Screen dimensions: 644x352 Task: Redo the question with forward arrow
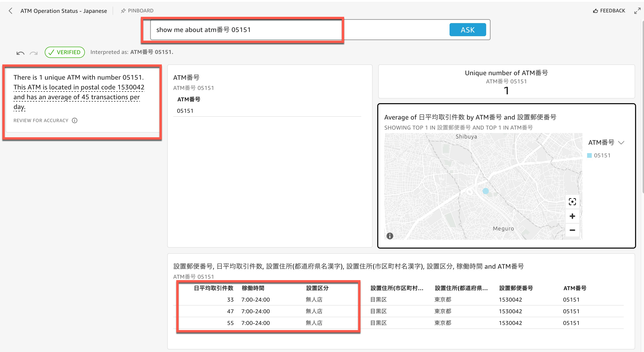pos(34,53)
